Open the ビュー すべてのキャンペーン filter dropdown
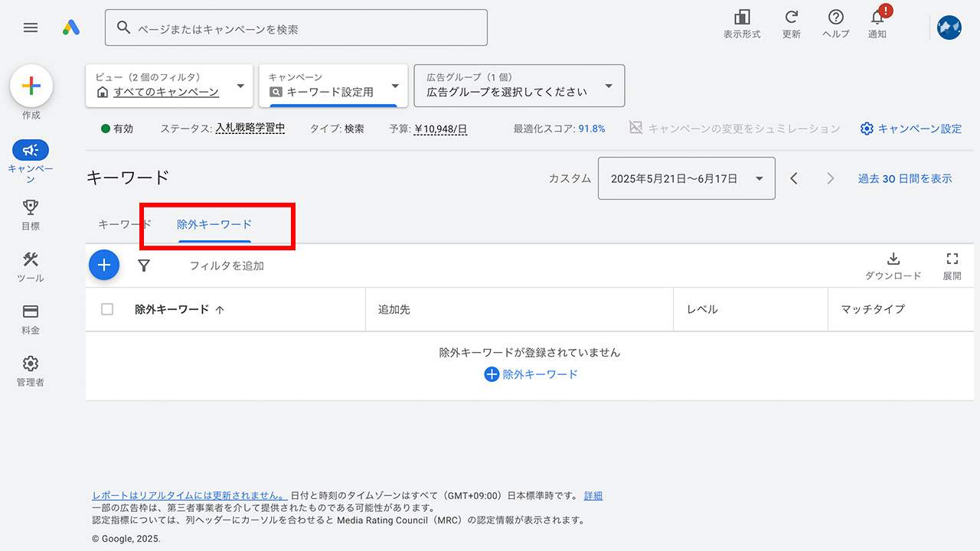Screen dimensions: 980x551 (168, 86)
